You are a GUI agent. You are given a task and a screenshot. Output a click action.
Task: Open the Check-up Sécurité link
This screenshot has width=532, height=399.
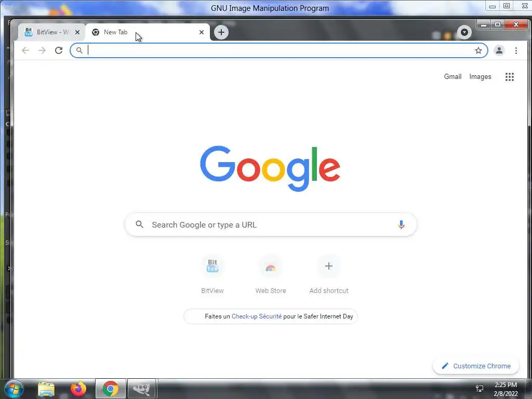click(257, 316)
